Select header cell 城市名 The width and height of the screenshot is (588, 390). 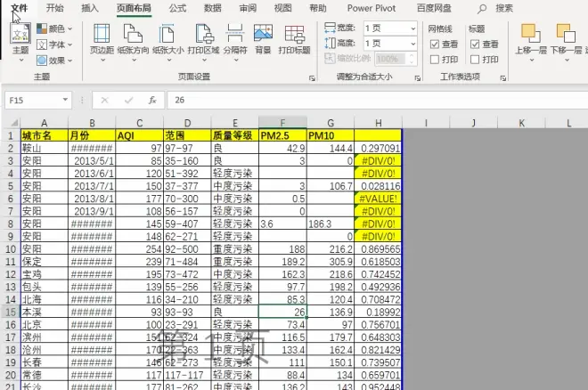tap(45, 135)
